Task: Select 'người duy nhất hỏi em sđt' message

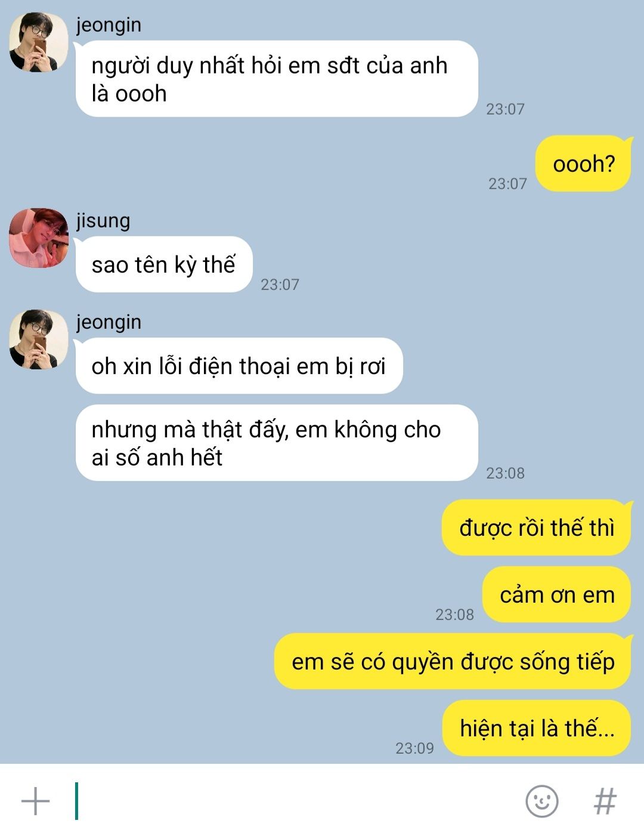Action: (x=277, y=79)
